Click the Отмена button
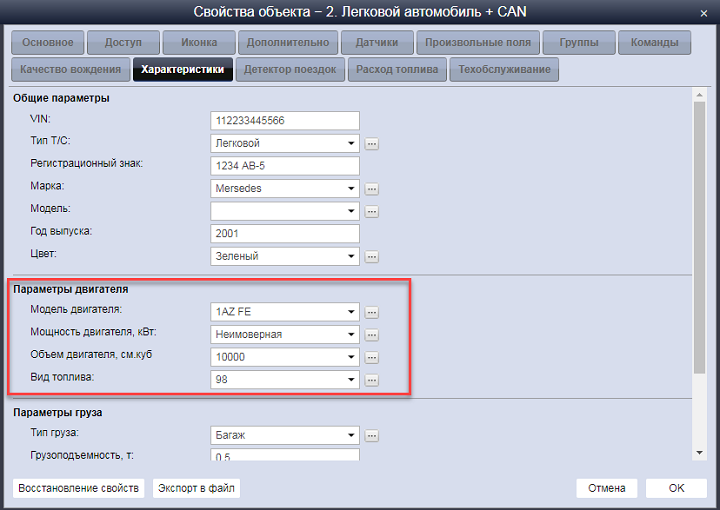The image size is (720, 510). [x=606, y=488]
